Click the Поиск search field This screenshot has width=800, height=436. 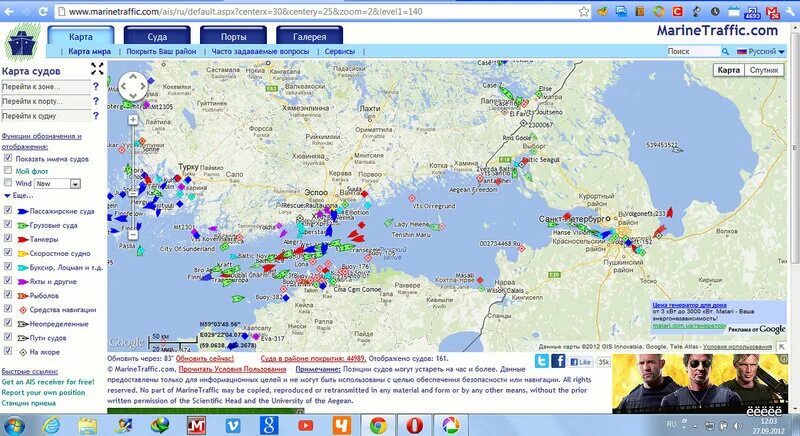(x=692, y=52)
